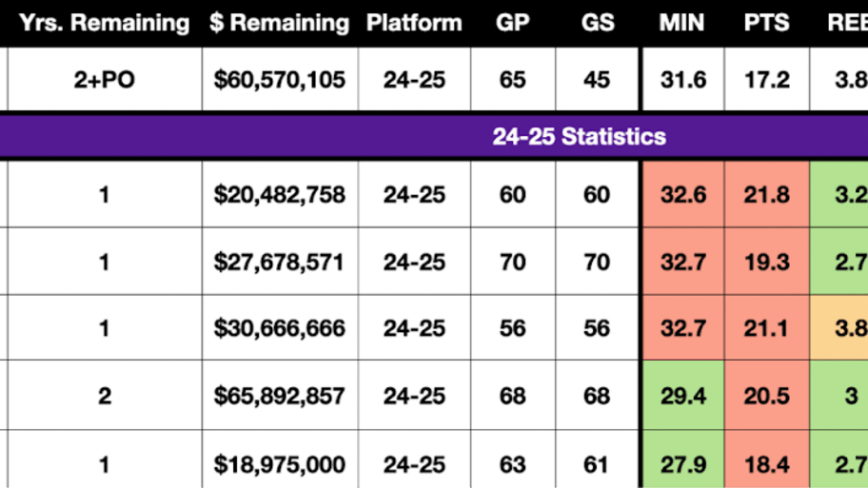Click the 24-25 Statistics purple banner
Viewport: 868px width, 488px height.
pos(434,136)
